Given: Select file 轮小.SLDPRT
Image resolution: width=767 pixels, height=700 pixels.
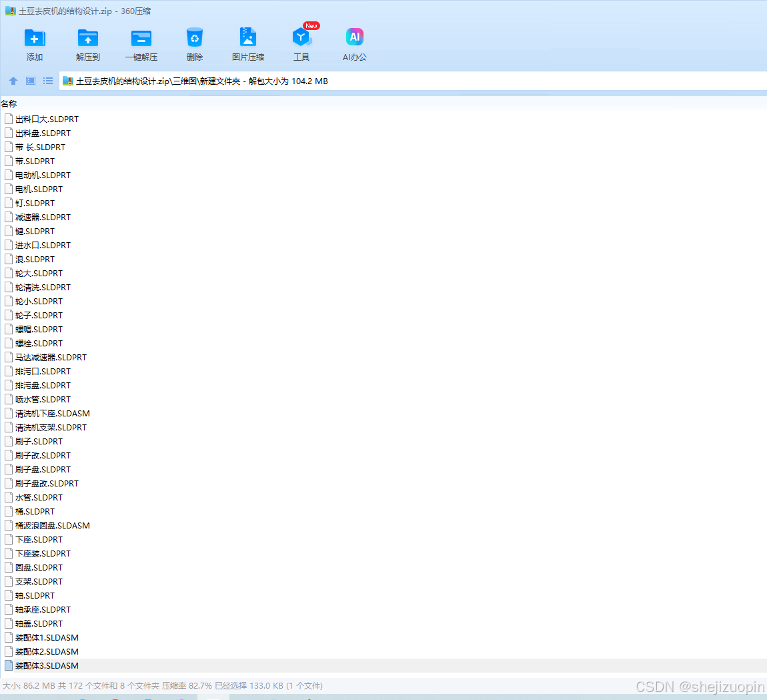Looking at the screenshot, I should tap(39, 302).
